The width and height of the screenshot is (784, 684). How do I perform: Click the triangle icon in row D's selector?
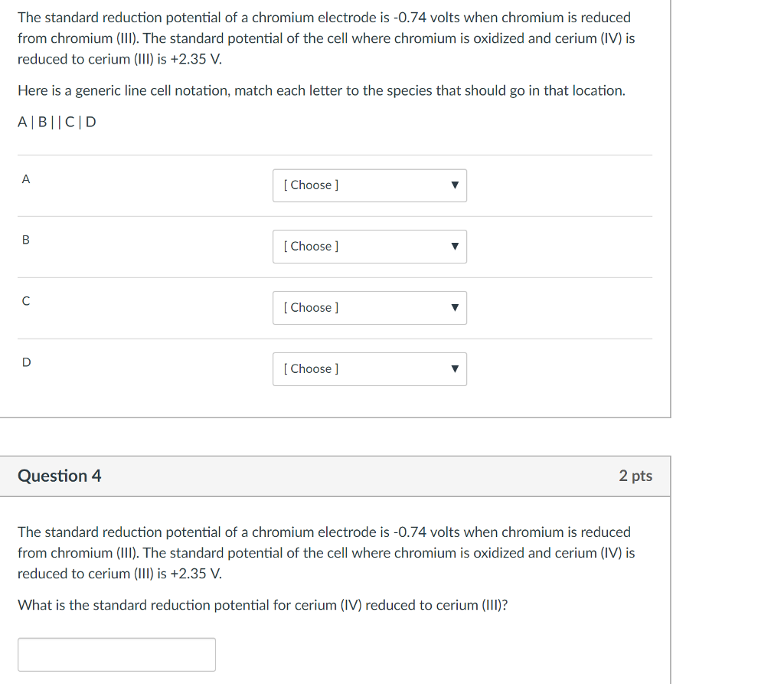point(455,369)
